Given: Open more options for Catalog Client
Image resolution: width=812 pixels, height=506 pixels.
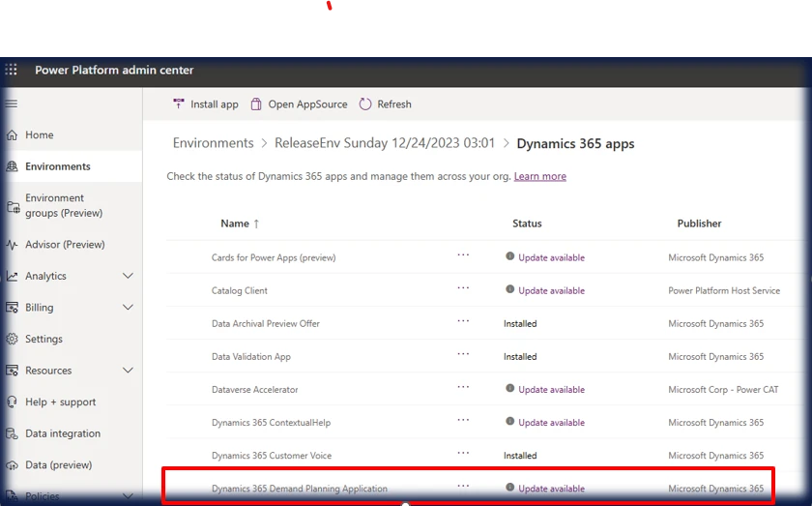Looking at the screenshot, I should [x=463, y=287].
